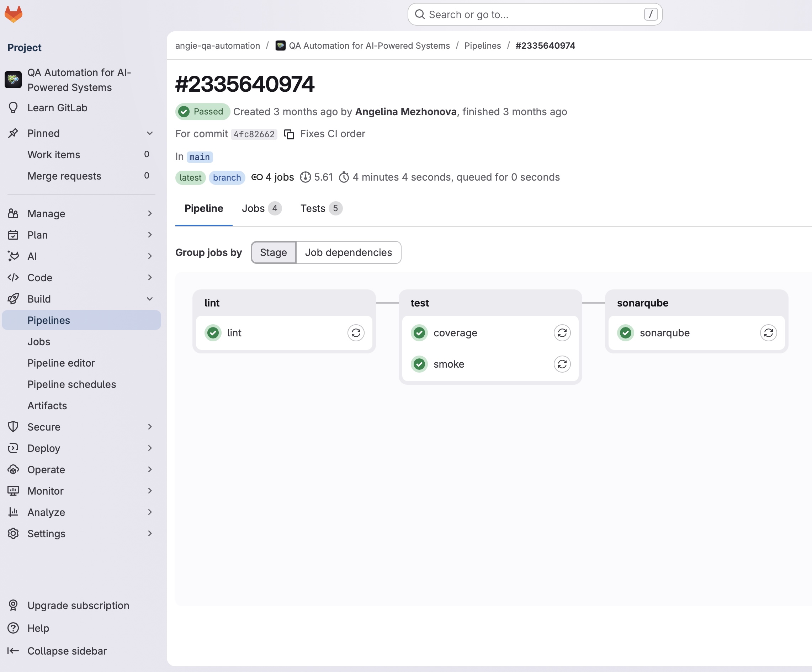
Task: Expand the Plan section chevron
Action: point(150,235)
